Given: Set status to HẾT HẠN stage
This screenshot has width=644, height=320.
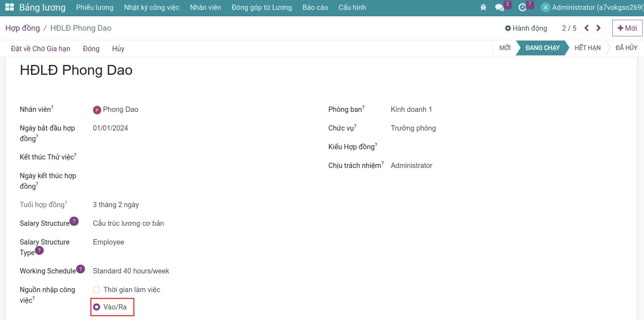Looking at the screenshot, I should tap(588, 48).
